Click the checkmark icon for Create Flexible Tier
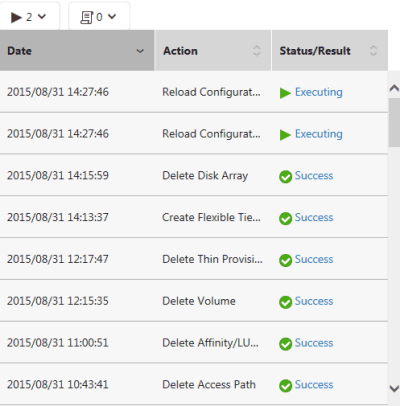Image resolution: width=400 pixels, height=406 pixels. pyautogui.click(x=286, y=219)
